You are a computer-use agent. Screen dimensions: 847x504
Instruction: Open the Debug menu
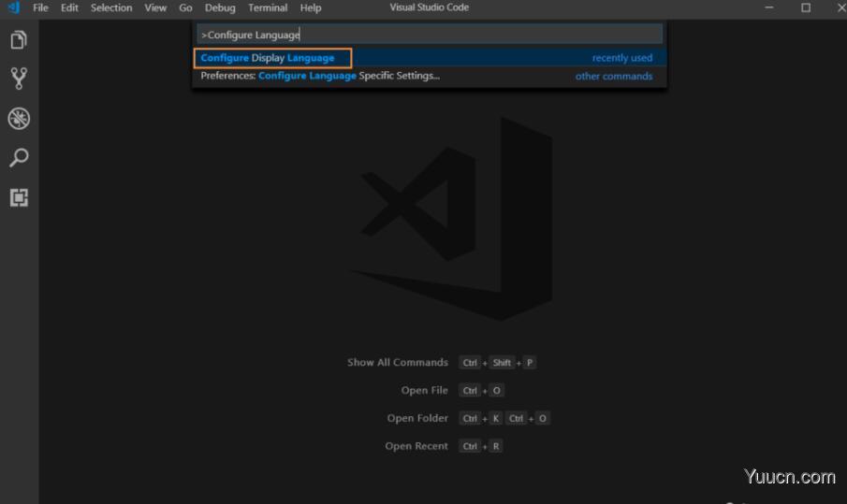coord(220,7)
